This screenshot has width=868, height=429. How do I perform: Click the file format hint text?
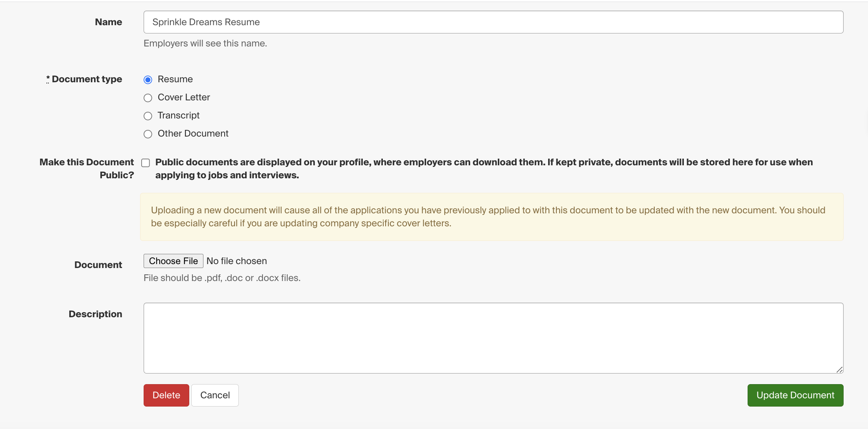click(222, 278)
